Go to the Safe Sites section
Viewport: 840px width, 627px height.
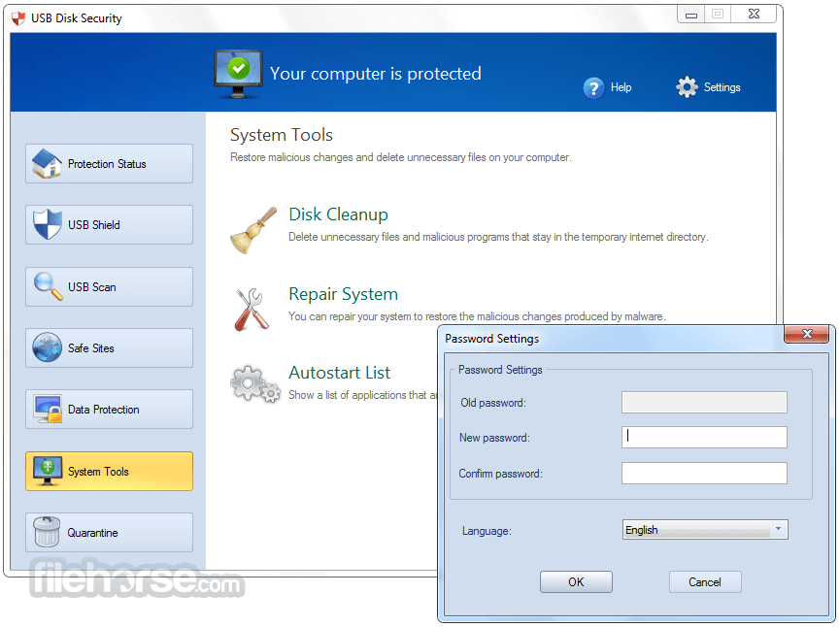(110, 348)
